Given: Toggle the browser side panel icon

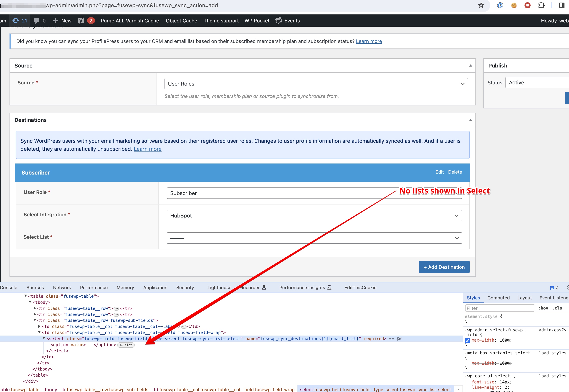Looking at the screenshot, I should (561, 5).
